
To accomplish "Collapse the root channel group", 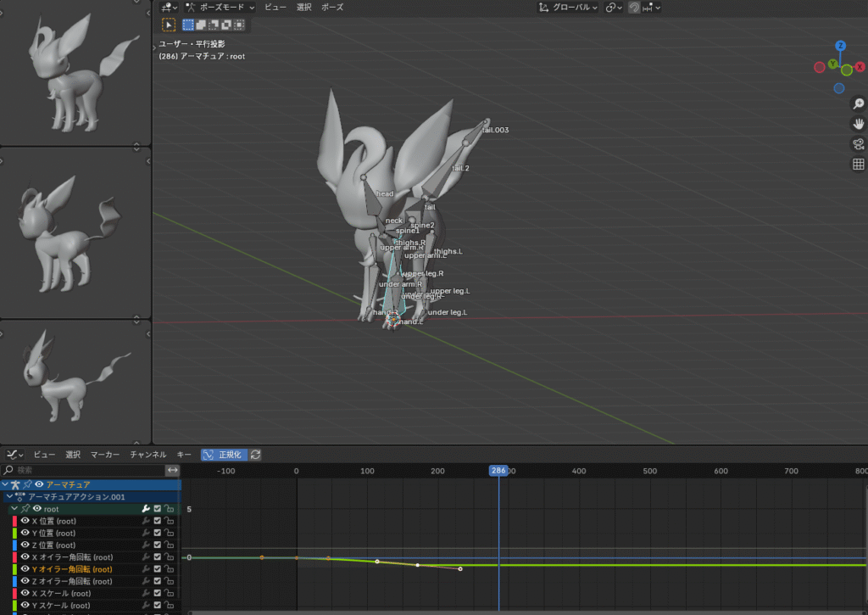I will pyautogui.click(x=14, y=509).
